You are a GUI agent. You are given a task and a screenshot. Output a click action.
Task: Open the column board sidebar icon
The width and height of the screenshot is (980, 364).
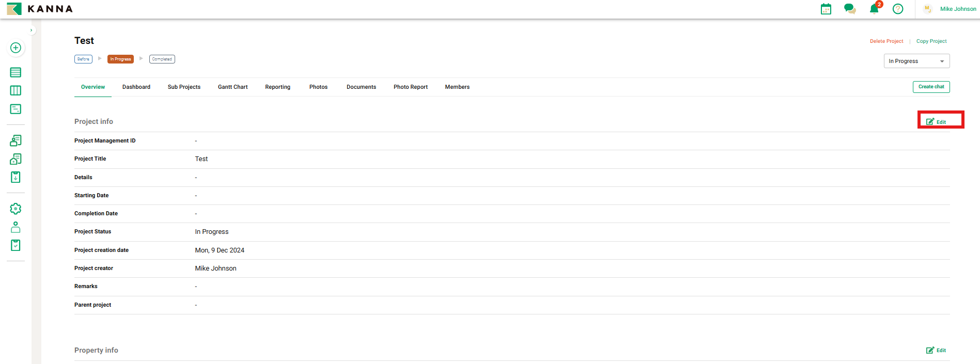[15, 90]
